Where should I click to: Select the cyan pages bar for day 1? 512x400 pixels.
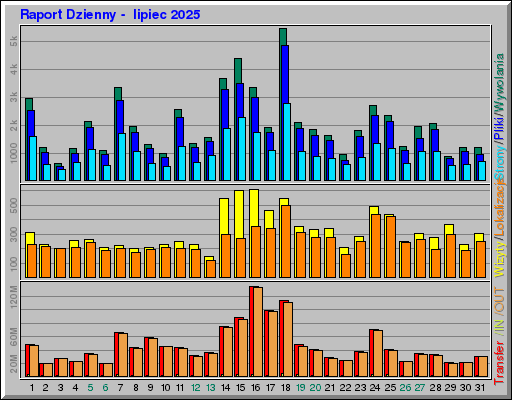pyautogui.click(x=33, y=159)
